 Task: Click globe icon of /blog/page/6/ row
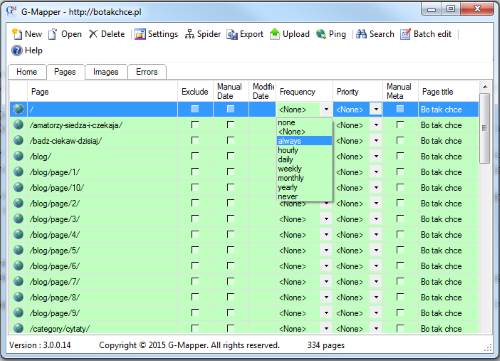point(19,266)
